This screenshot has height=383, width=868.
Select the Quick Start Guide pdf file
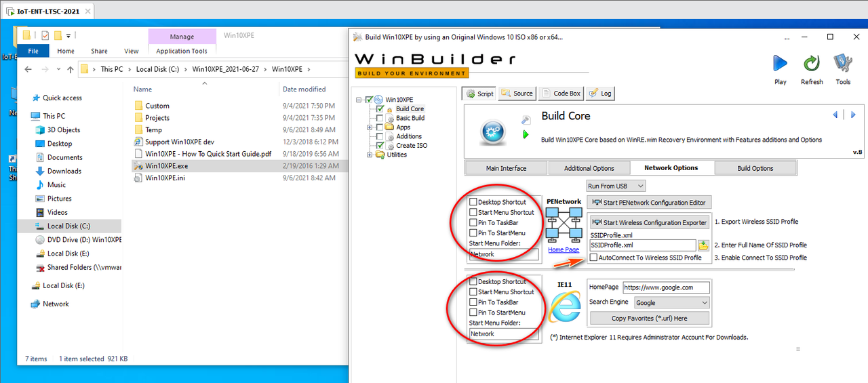click(x=204, y=154)
